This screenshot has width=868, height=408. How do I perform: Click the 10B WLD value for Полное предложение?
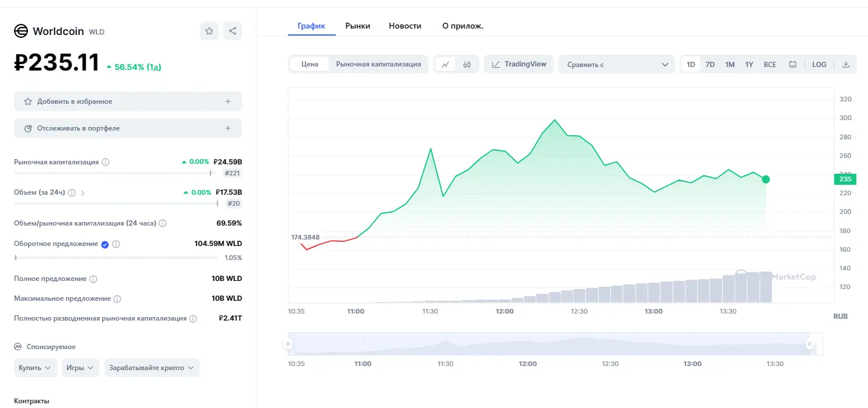click(x=227, y=279)
